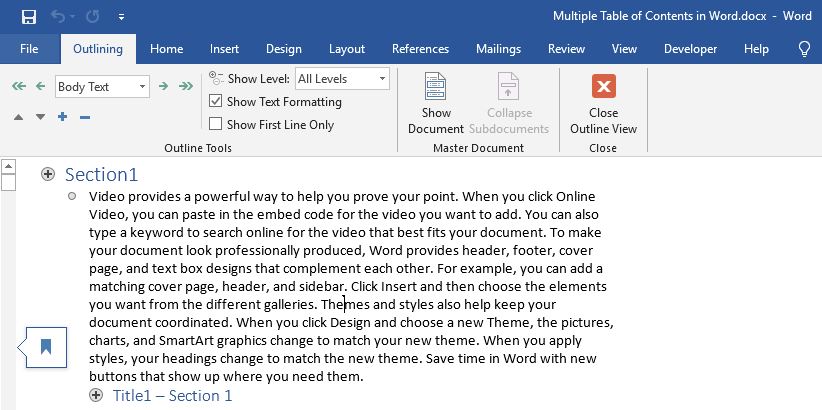Expand Title1 – Section 1 plus symbol
This screenshot has width=822, height=410.
[x=96, y=395]
